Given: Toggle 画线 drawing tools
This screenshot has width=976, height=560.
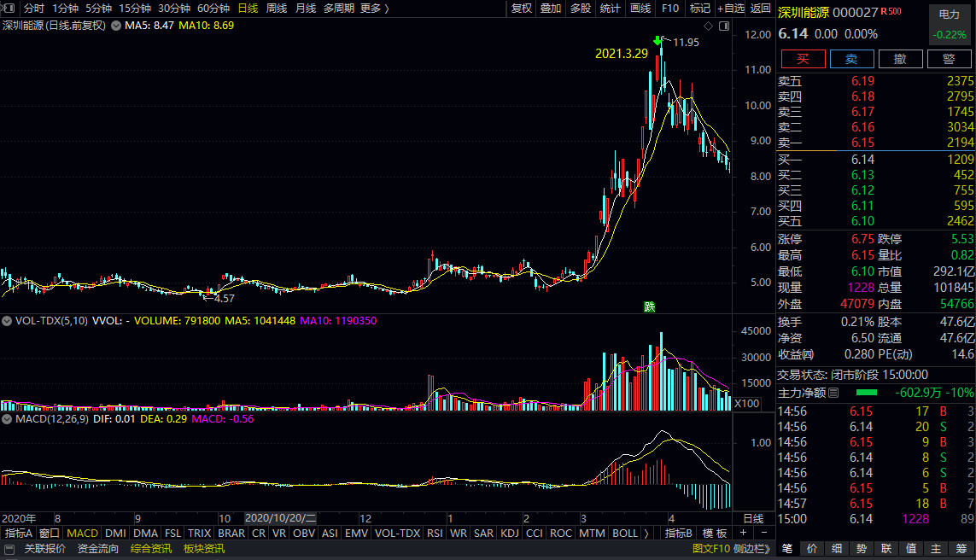Looking at the screenshot, I should pos(640,8).
